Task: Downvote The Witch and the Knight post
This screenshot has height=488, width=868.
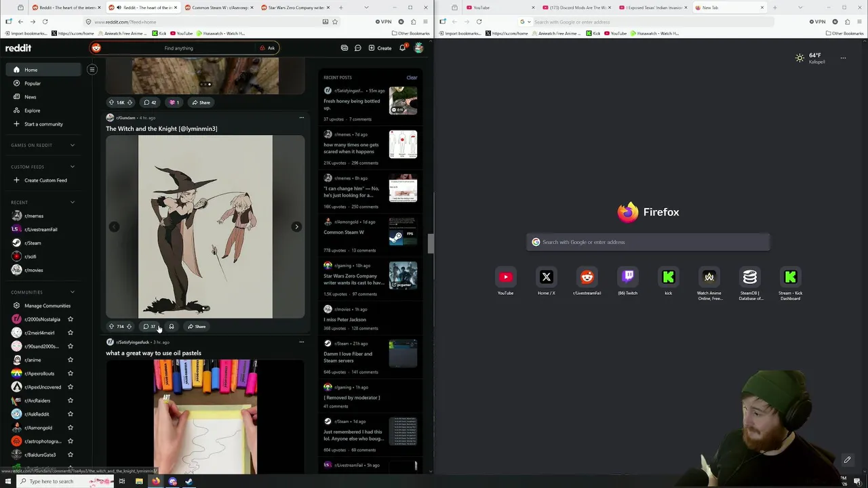Action: click(130, 327)
